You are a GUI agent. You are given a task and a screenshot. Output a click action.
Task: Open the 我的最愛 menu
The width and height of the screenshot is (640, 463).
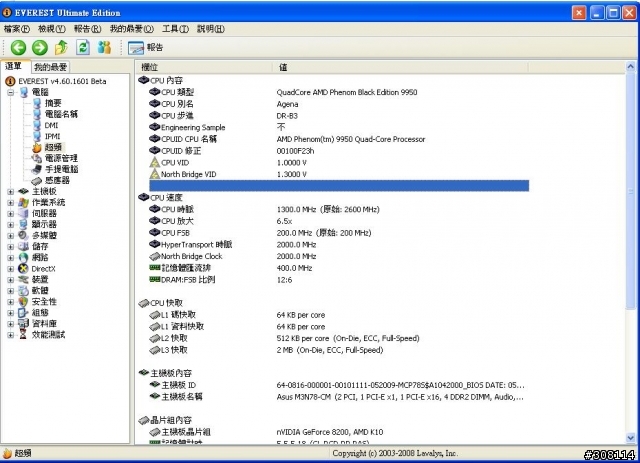131,29
